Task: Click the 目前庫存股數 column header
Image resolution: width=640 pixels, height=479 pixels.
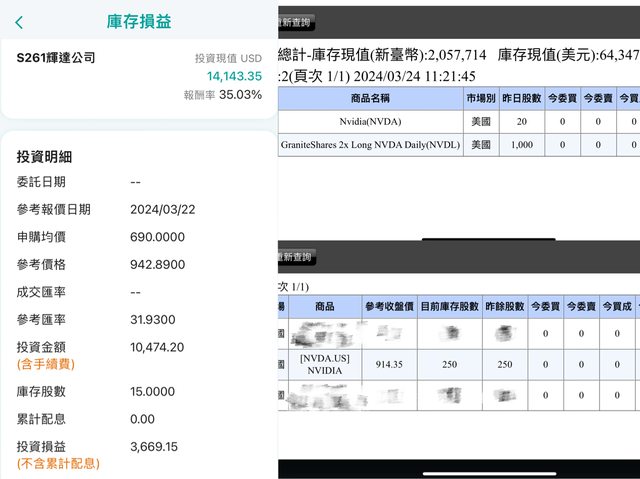Action: (451, 306)
